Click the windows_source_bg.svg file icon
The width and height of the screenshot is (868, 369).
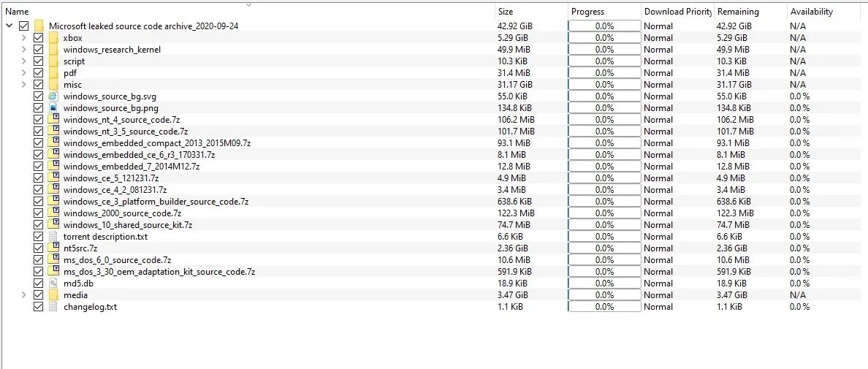[x=53, y=96]
